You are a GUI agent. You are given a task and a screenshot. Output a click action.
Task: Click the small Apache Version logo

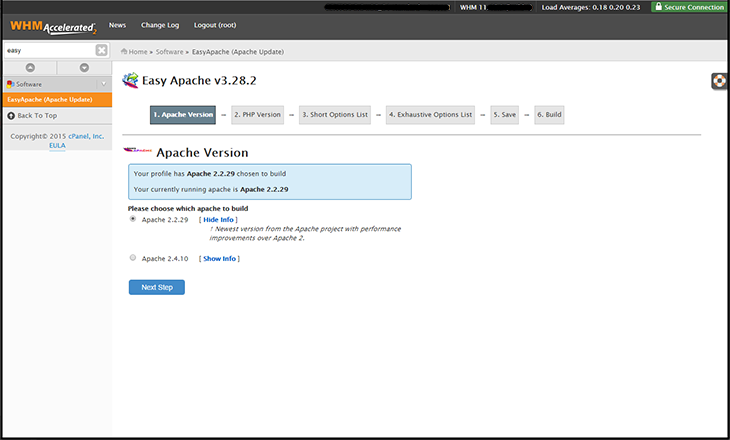(137, 150)
